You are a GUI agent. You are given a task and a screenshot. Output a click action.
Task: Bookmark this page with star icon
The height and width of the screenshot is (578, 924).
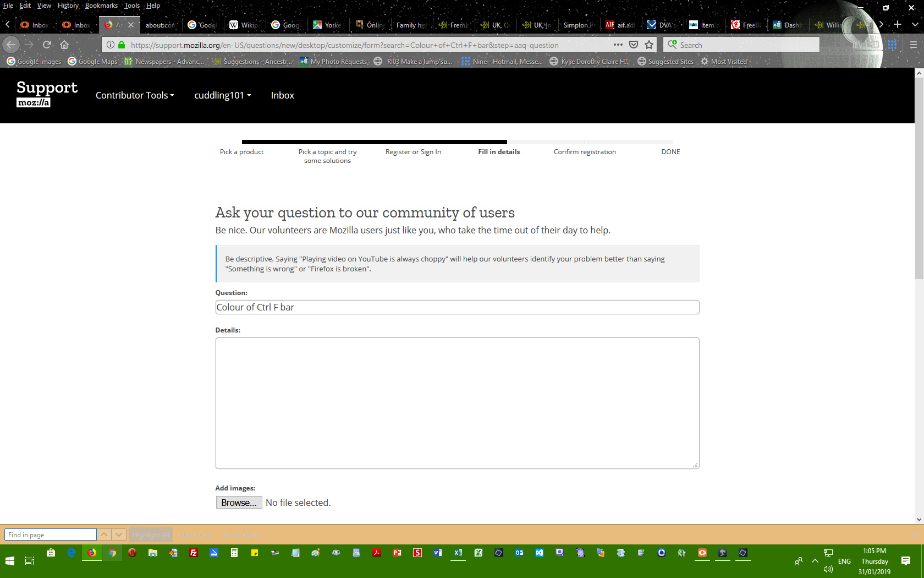[x=649, y=45]
